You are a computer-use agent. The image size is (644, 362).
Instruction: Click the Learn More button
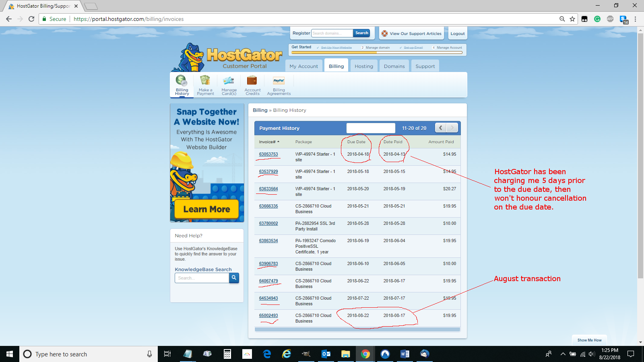click(x=206, y=209)
